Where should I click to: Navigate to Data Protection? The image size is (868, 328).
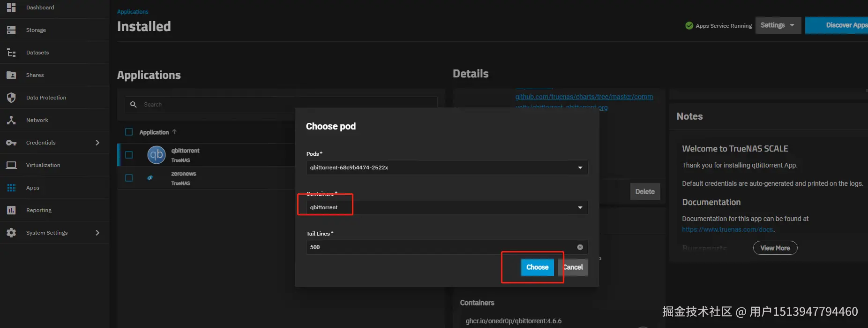(x=46, y=98)
